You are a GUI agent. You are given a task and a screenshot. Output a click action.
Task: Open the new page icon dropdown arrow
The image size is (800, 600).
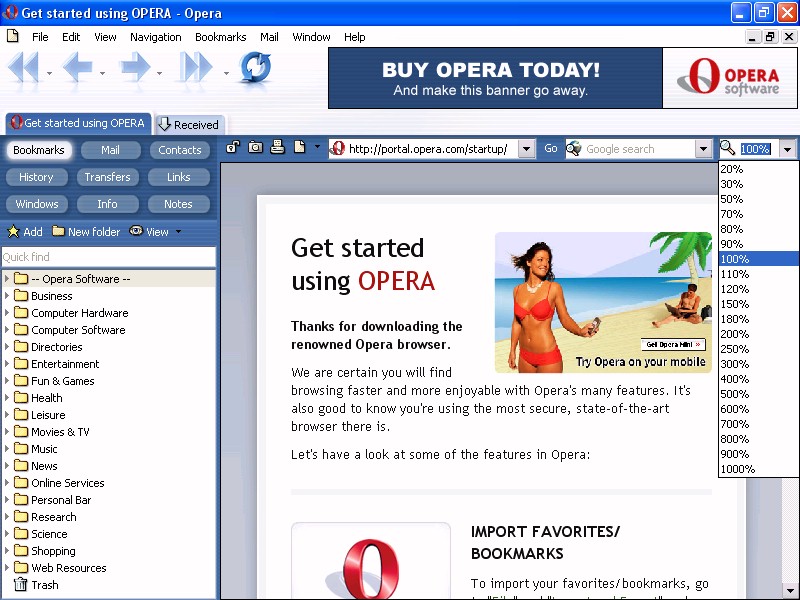click(x=317, y=147)
